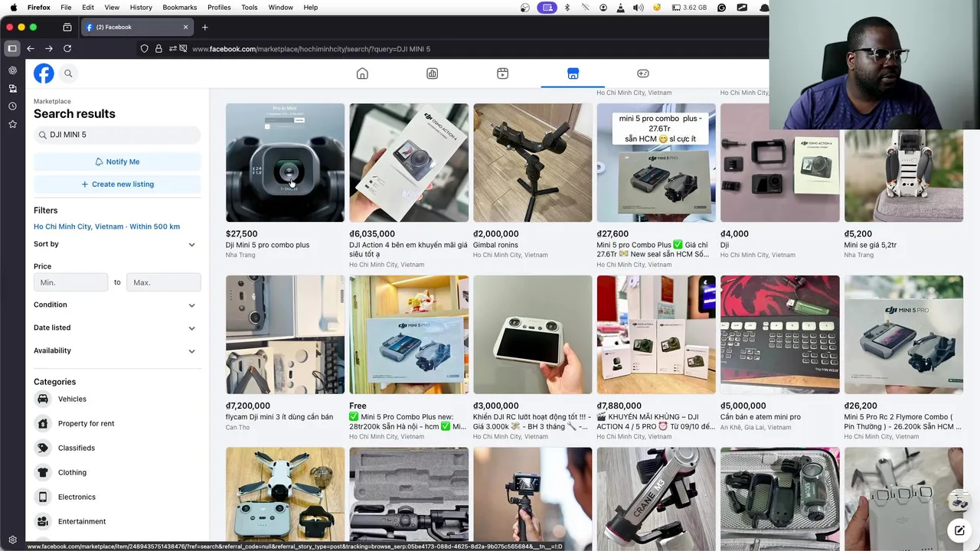
Task: Select the Marketplace storefront icon
Action: click(573, 73)
